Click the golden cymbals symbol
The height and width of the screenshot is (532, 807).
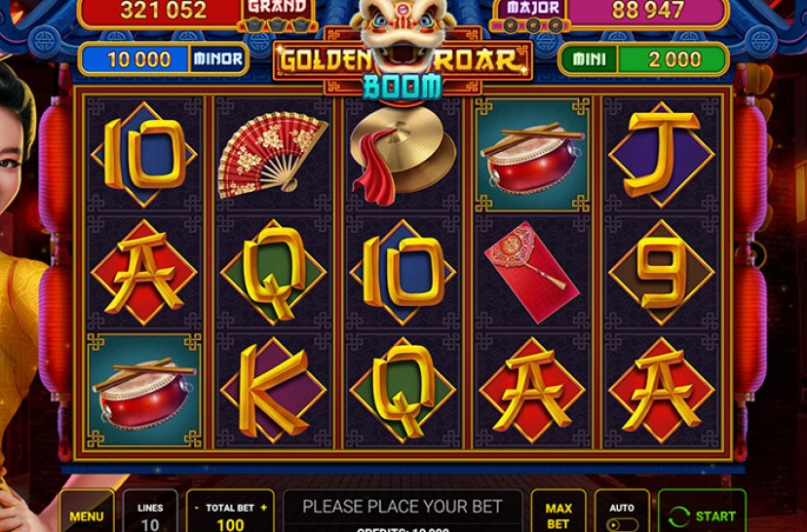coord(402,155)
